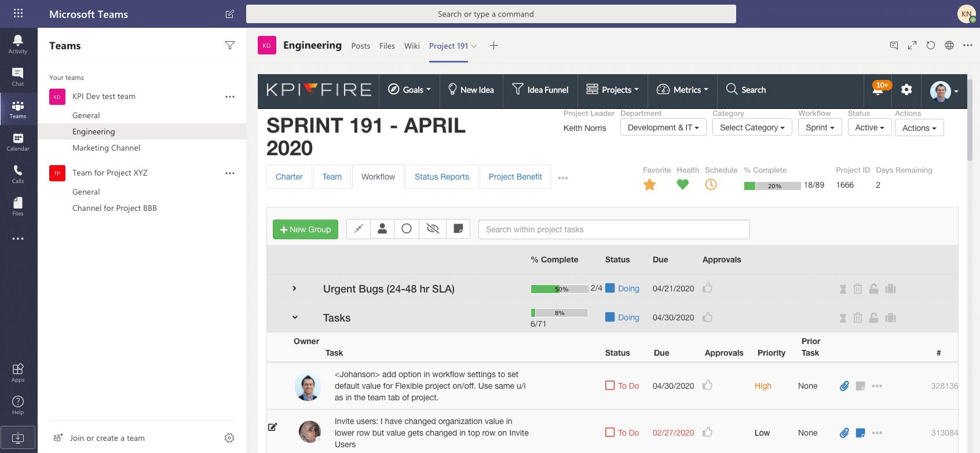
Task: Open the KPI Fire Search
Action: [x=746, y=90]
